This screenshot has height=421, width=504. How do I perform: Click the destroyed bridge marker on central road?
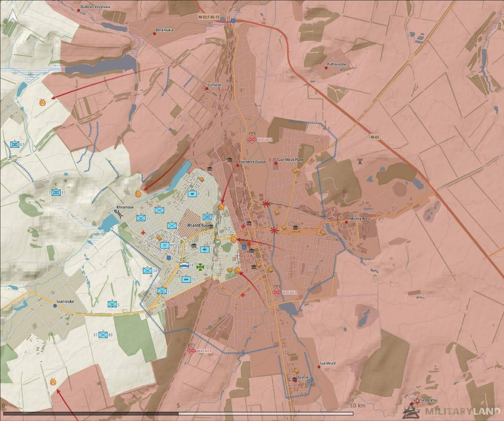click(x=274, y=230)
